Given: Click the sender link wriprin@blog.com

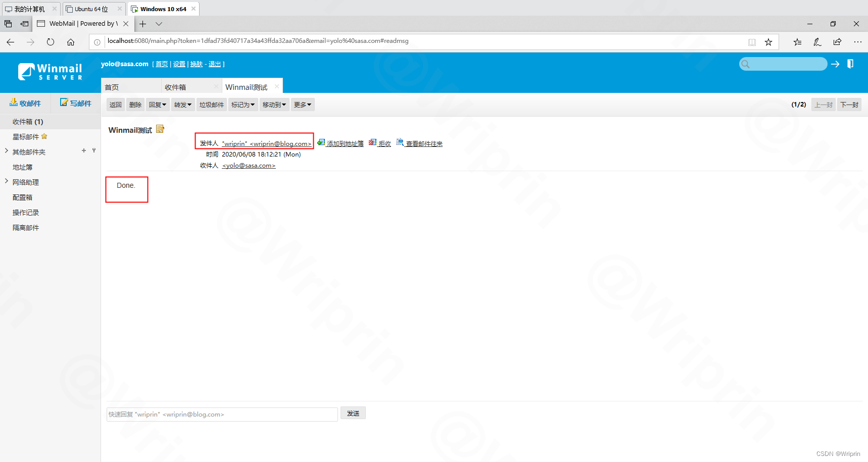Looking at the screenshot, I should point(267,144).
